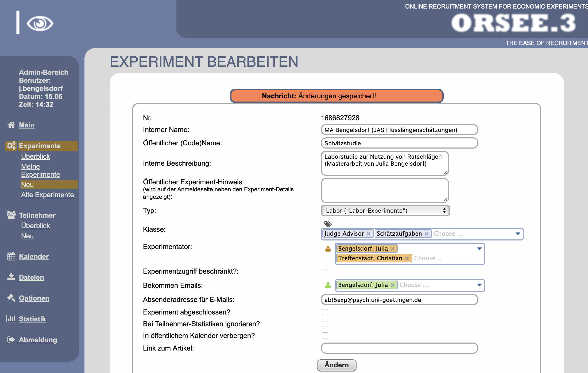This screenshot has height=373, width=588.
Task: Click the download icon beside Dateien
Action: [11, 277]
